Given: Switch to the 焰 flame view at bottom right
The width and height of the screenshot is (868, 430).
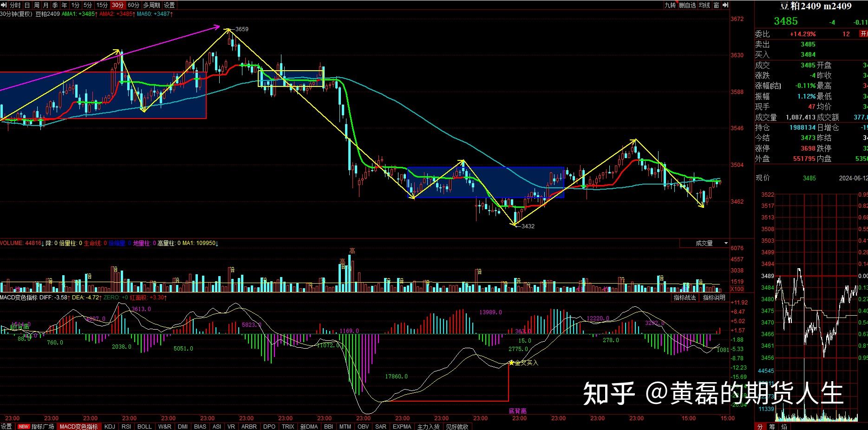Looking at the screenshot, I should [783, 426].
